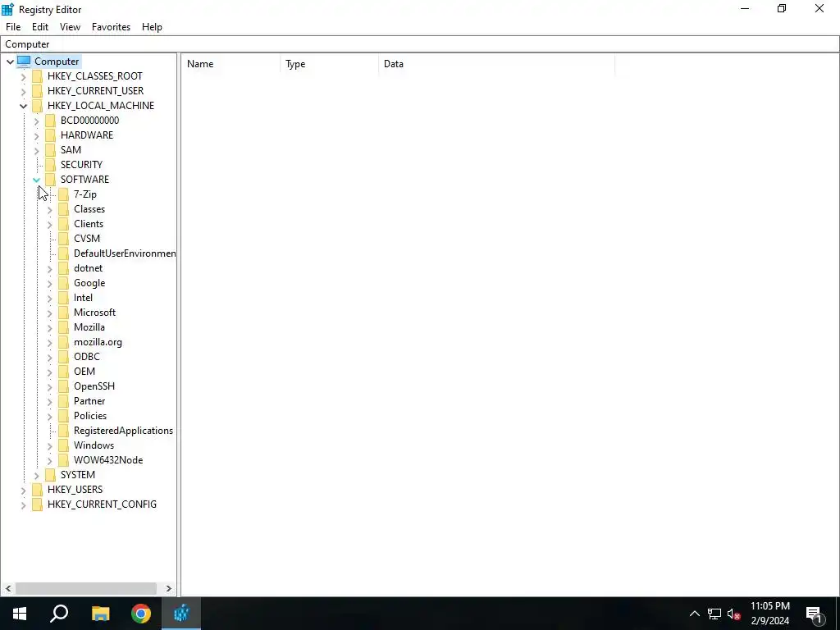This screenshot has width=840, height=630.
Task: Click the network status tray icon
Action: click(x=714, y=614)
